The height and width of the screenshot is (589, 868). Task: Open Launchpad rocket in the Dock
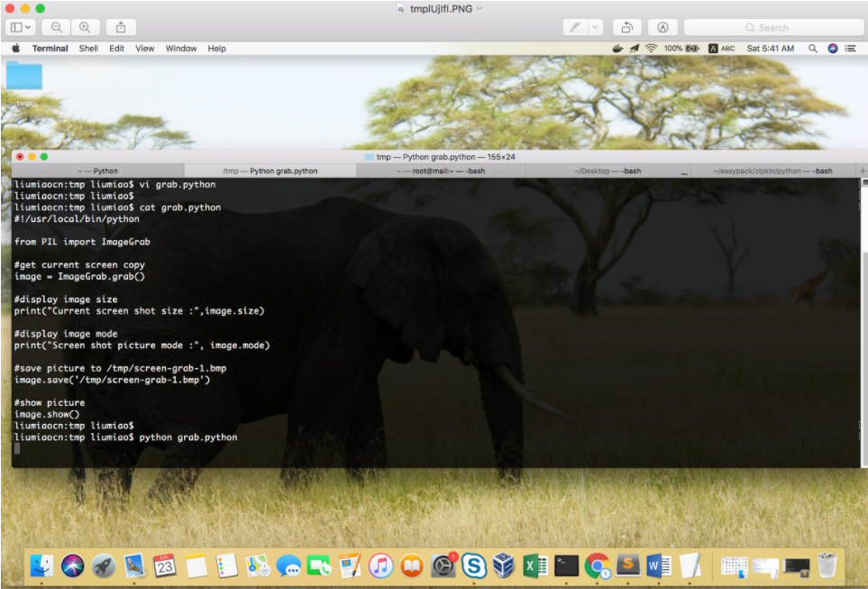pyautogui.click(x=104, y=566)
